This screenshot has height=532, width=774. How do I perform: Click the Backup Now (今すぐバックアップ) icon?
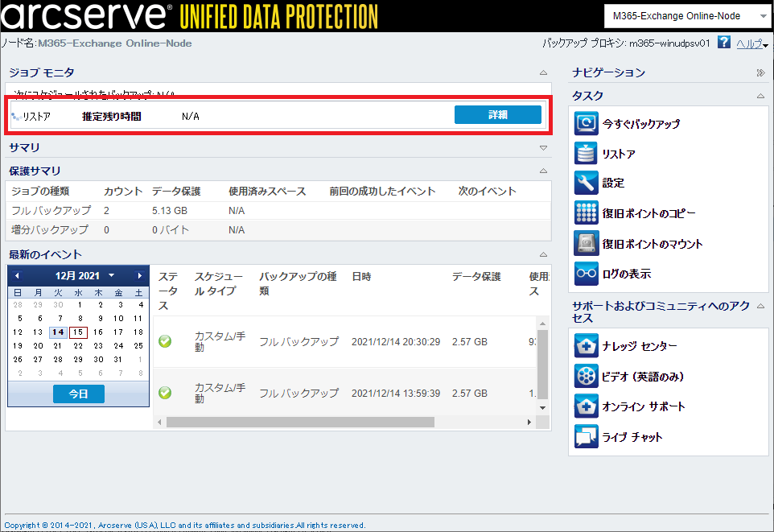click(586, 123)
